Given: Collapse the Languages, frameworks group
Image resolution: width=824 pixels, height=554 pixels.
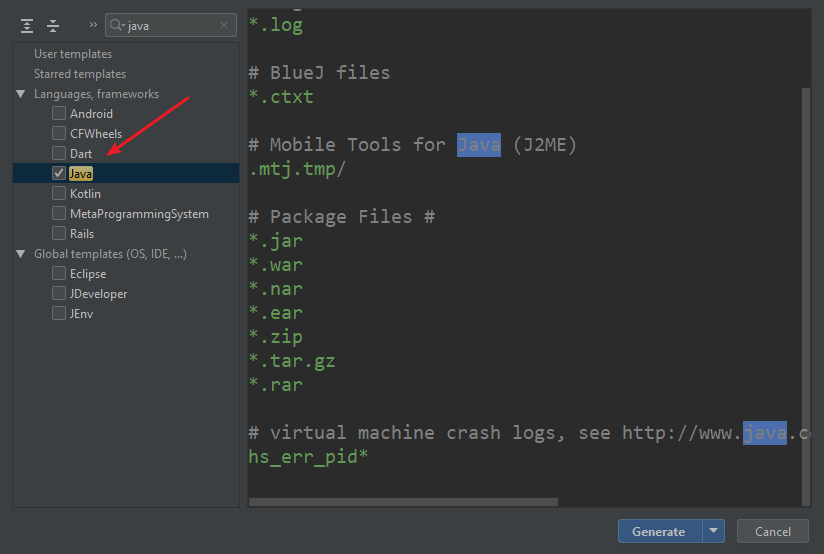Looking at the screenshot, I should (x=21, y=94).
